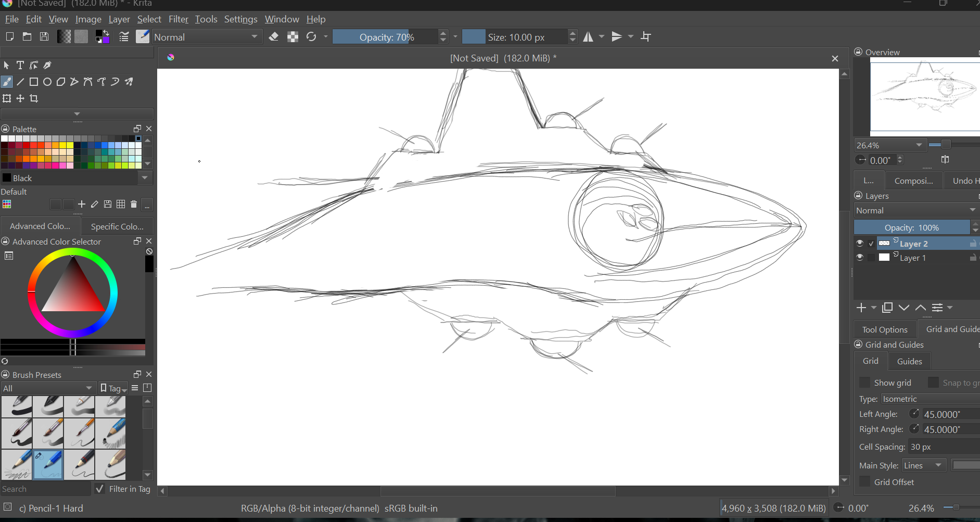Expand the Black palette color dropdown
The image size is (980, 522).
point(145,178)
